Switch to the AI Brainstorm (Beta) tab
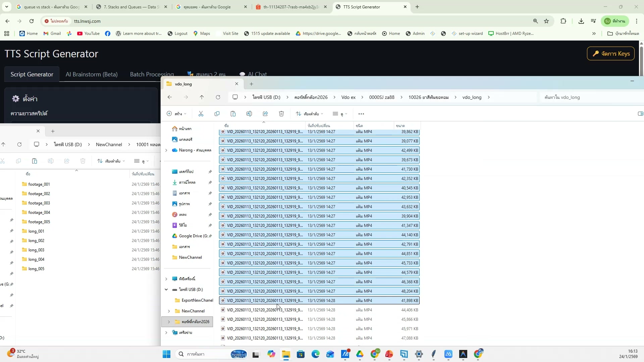This screenshot has height=362, width=644. coord(92,74)
